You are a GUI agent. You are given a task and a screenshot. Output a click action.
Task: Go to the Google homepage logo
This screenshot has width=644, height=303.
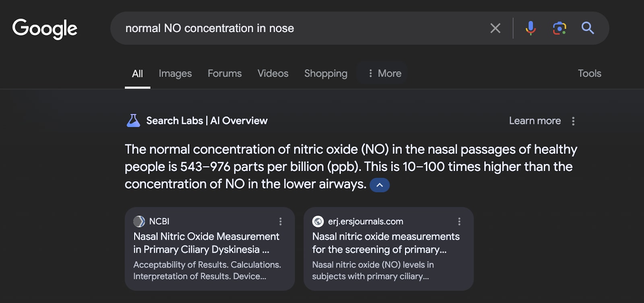45,29
